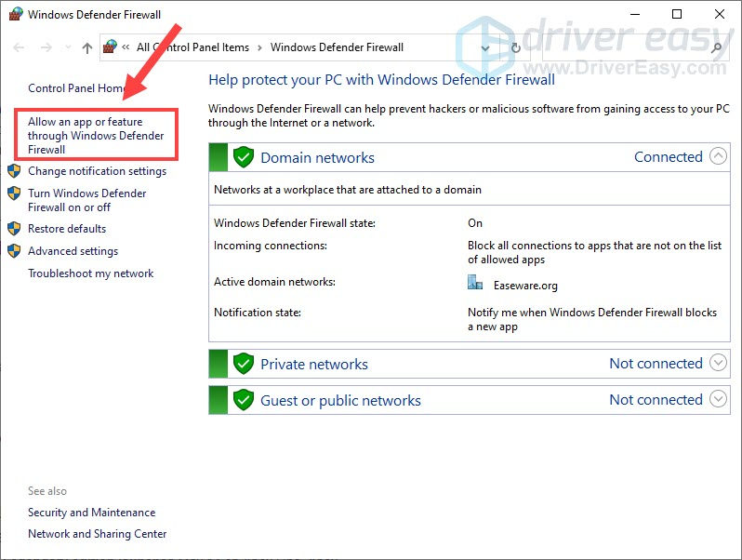
Task: Open Security and Maintenance link
Action: (91, 513)
